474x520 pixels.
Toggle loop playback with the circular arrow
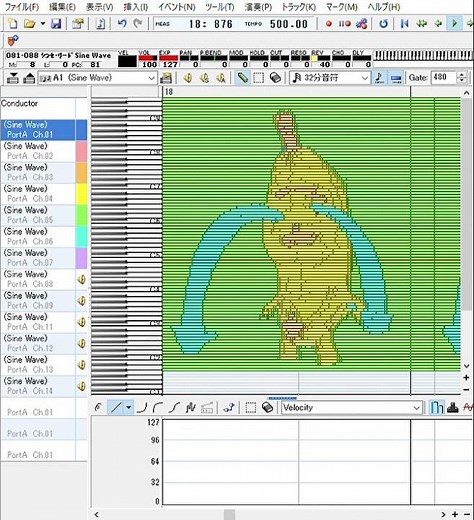point(383,24)
